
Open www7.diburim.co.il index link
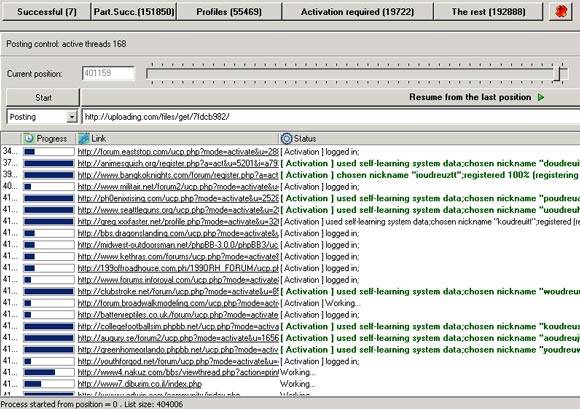tap(139, 384)
